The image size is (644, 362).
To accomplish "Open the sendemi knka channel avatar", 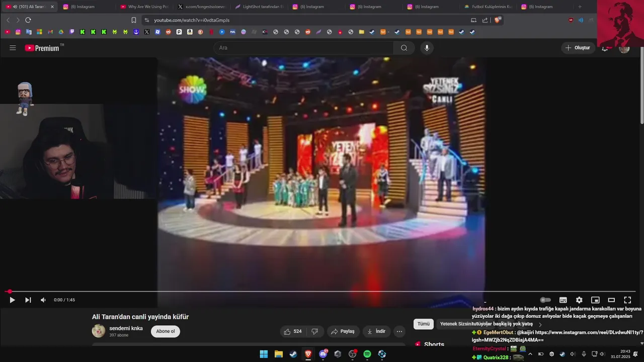I will (99, 331).
